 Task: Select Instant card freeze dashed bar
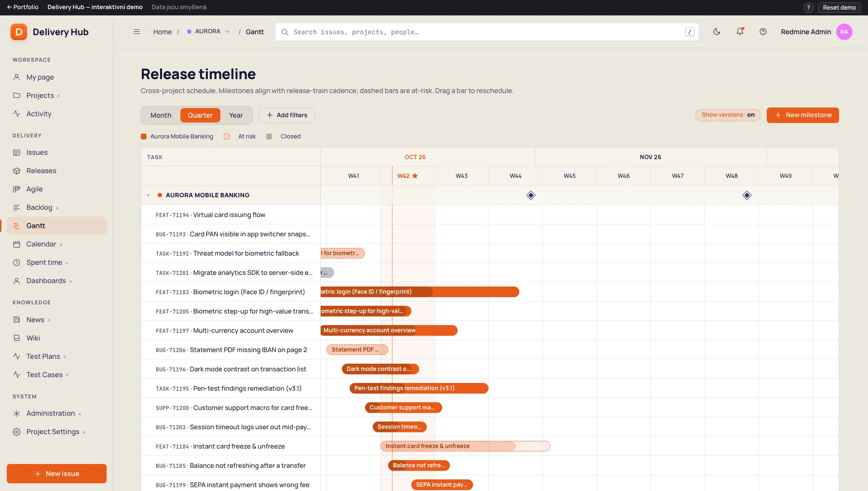point(465,446)
